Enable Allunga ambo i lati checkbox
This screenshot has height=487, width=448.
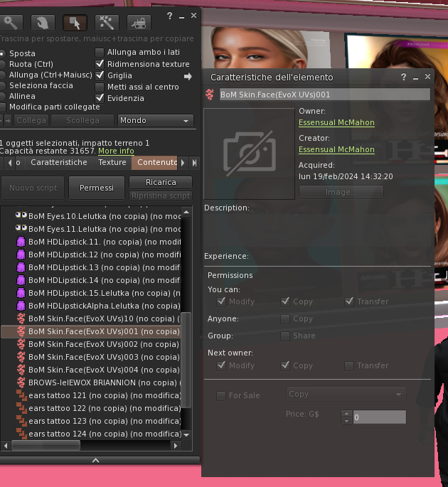[100, 52]
